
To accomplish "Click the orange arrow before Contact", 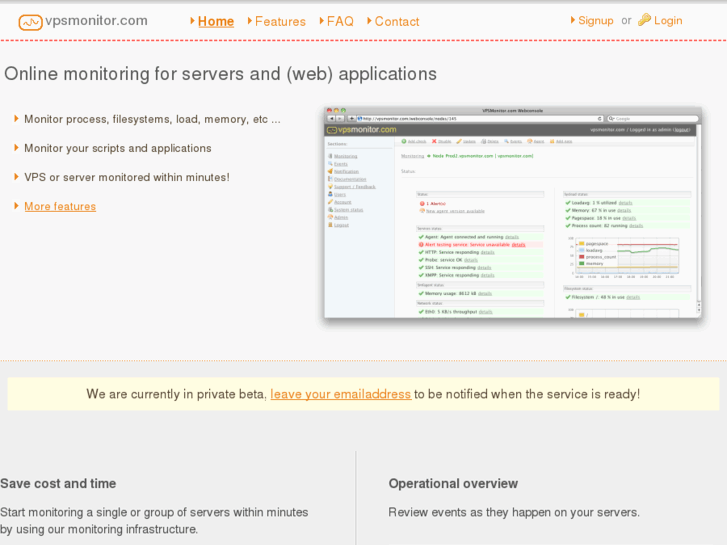I will tap(370, 20).
